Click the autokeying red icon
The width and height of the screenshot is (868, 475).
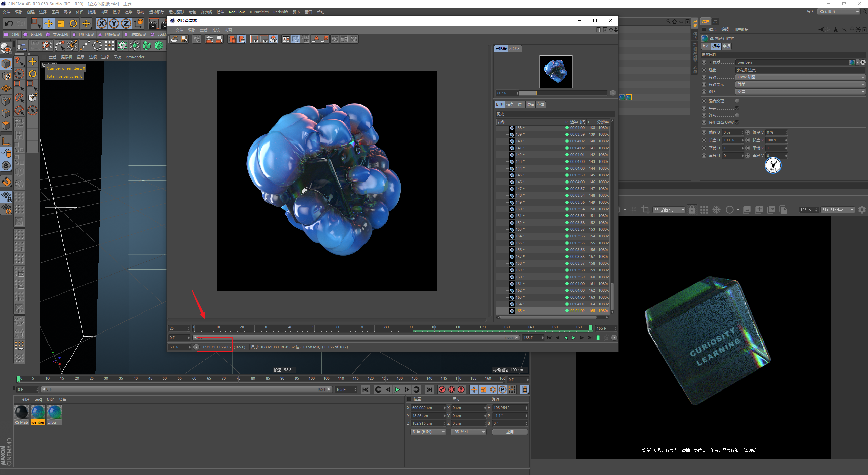point(452,389)
